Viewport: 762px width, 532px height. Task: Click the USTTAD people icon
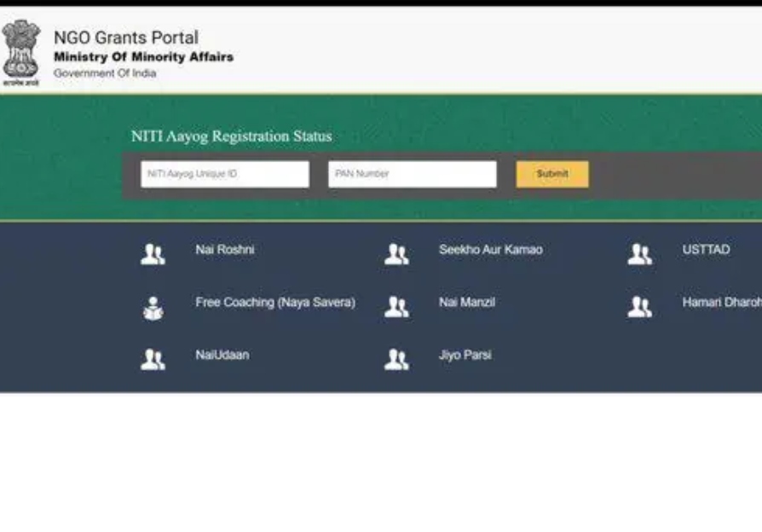(639, 254)
